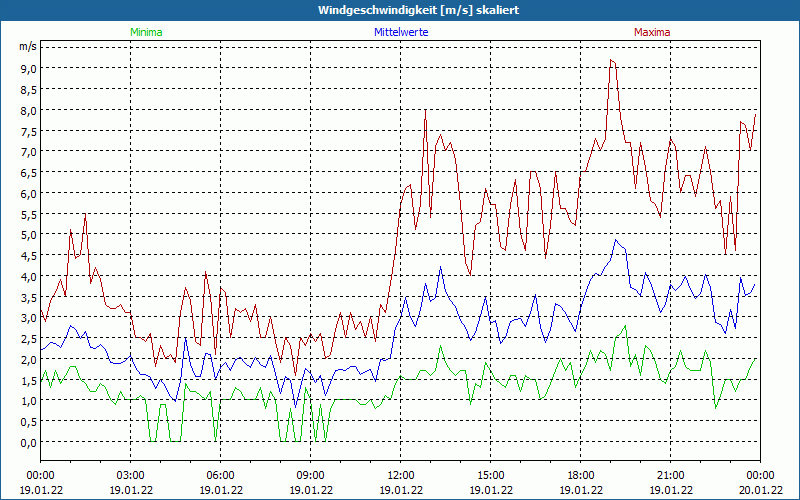Click the red Maxima peak above 9,0

611,60
